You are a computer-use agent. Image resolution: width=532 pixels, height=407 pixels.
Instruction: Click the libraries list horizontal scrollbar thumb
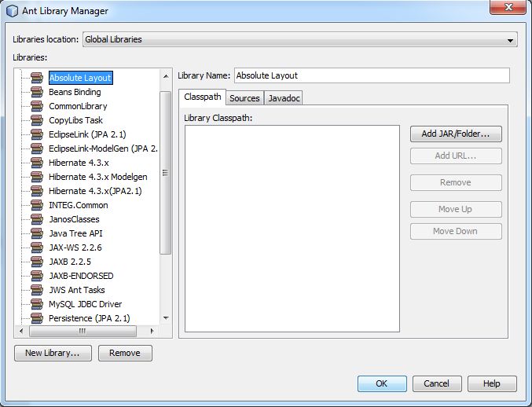[83, 331]
